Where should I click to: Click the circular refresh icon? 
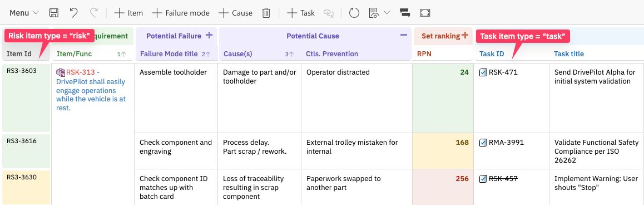(354, 13)
